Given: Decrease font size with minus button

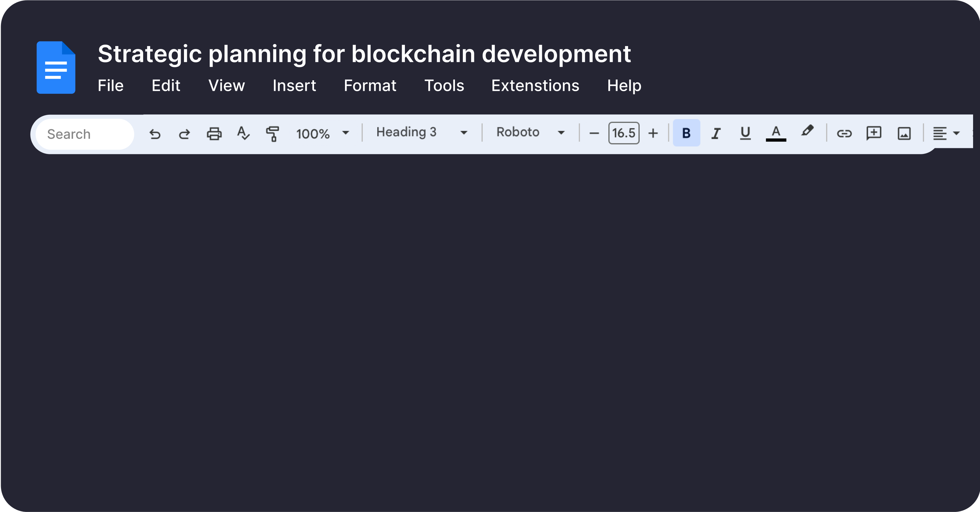Looking at the screenshot, I should [x=594, y=134].
